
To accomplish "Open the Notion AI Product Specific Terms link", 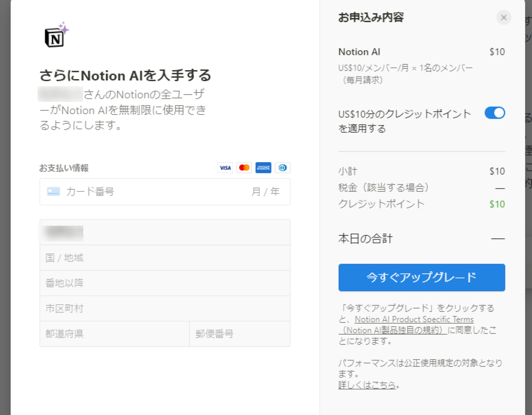I will [414, 319].
